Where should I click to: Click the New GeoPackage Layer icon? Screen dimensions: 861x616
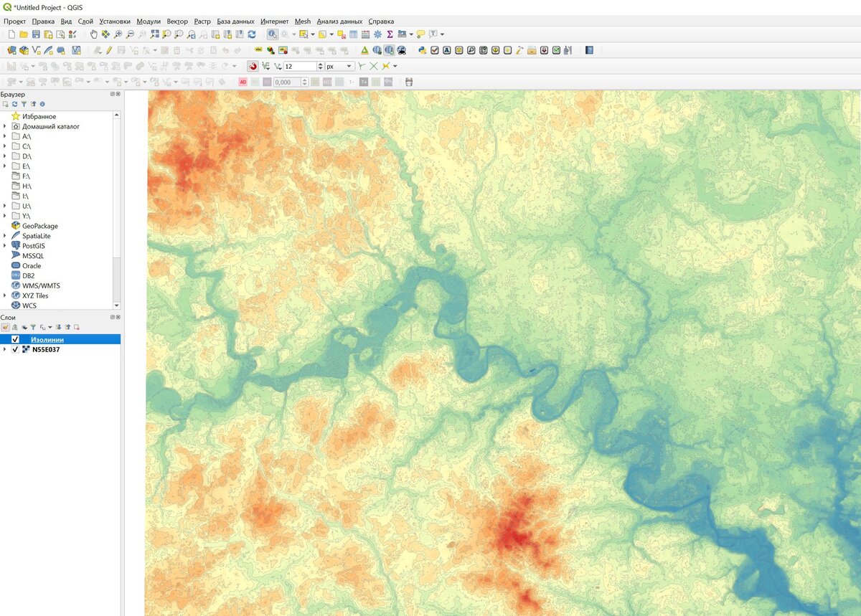click(x=24, y=50)
